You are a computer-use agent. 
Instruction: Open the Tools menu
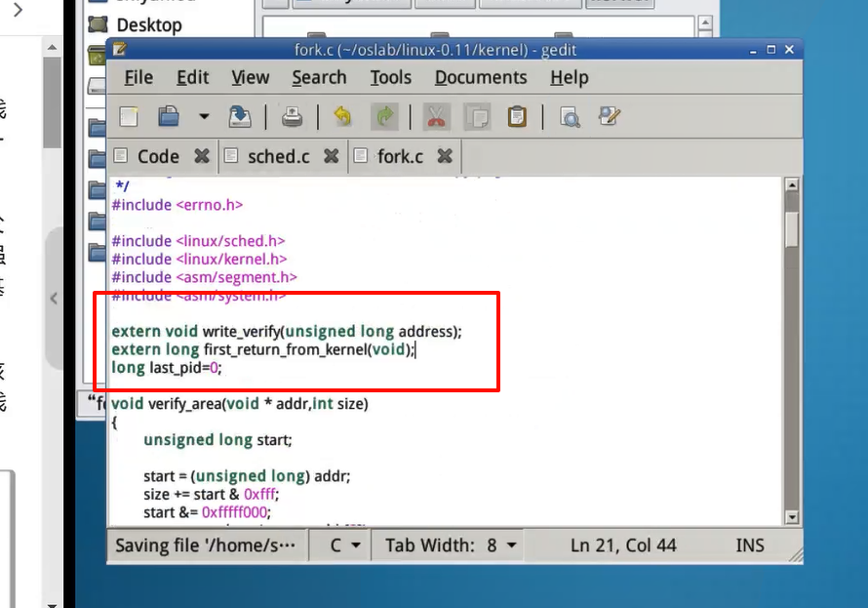[x=390, y=78]
